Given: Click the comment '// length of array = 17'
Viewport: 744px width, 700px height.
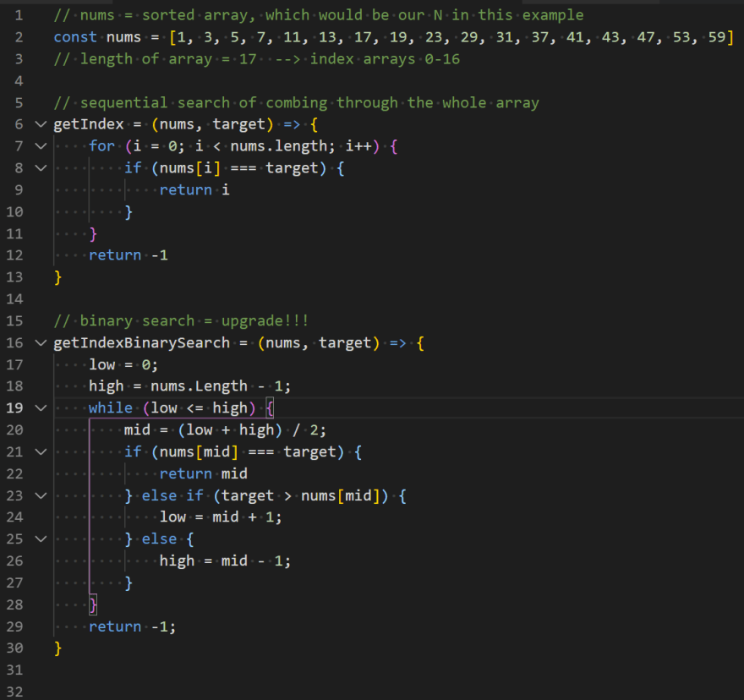Looking at the screenshot, I should [156, 59].
